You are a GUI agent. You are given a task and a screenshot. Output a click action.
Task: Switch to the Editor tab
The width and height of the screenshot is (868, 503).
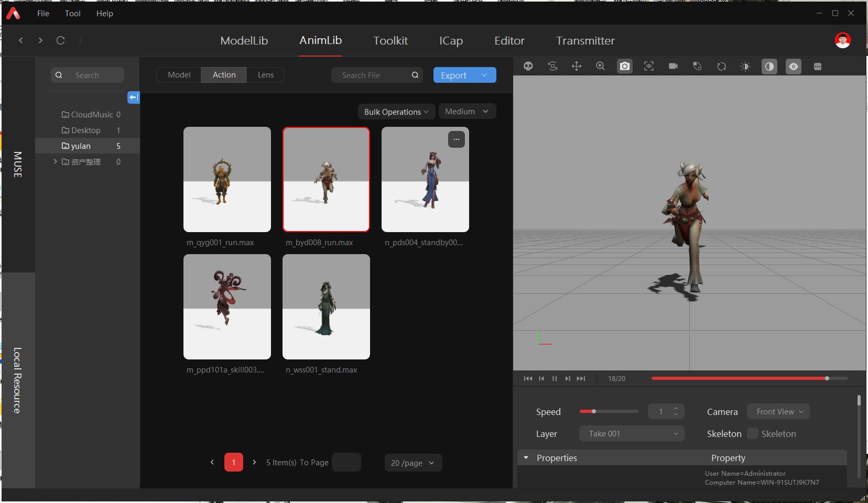click(509, 40)
